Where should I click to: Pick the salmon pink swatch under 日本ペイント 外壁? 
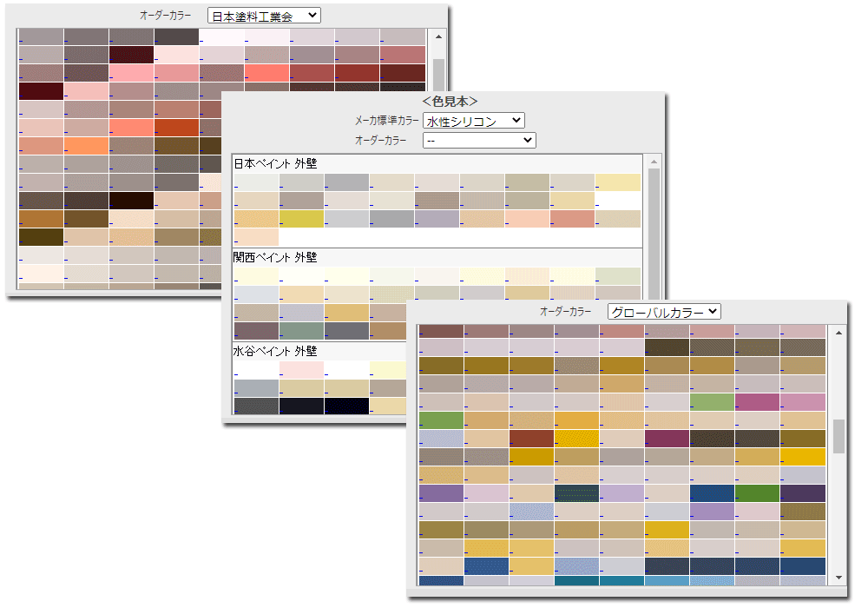572,219
